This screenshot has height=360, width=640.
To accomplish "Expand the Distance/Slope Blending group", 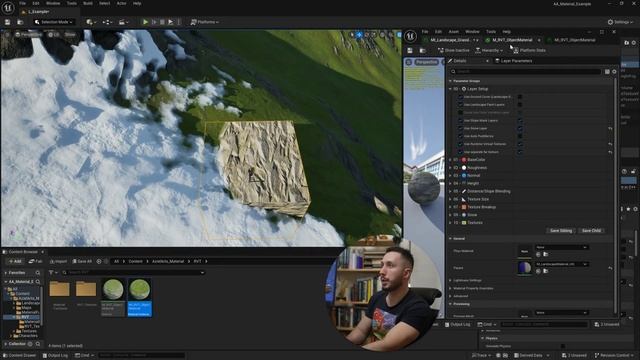I will click(451, 191).
